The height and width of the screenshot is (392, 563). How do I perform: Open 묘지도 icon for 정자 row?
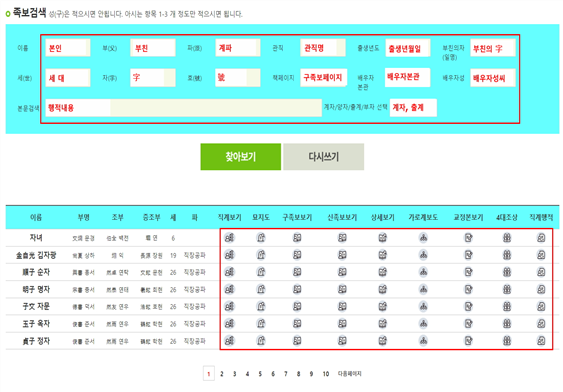tap(261, 341)
